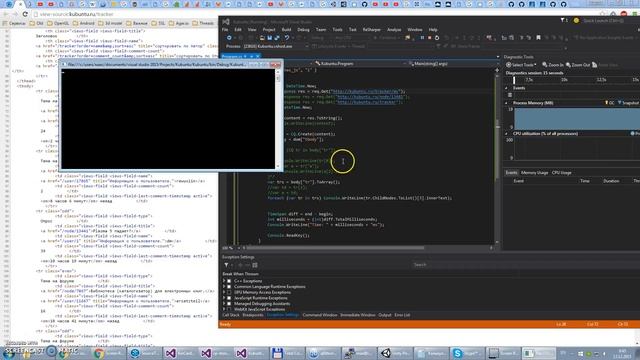This screenshot has width=640, height=360.
Task: Switch to the Output tab
Action: [x=384, y=315]
